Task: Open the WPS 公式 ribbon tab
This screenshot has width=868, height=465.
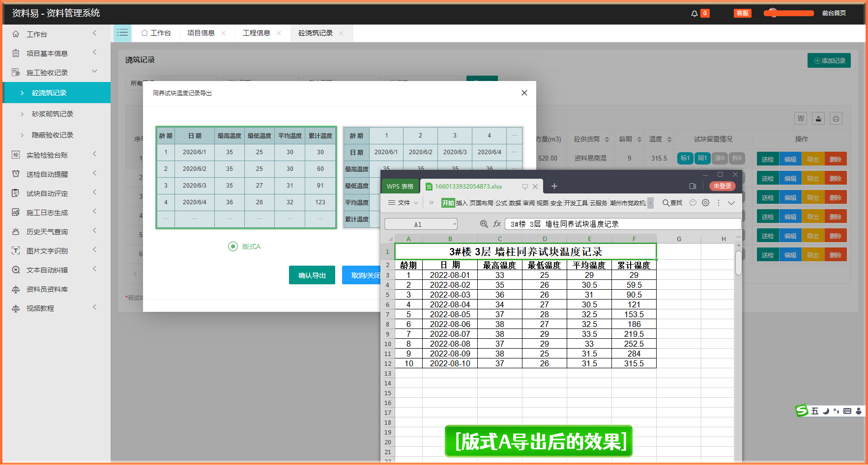Action: tap(501, 203)
